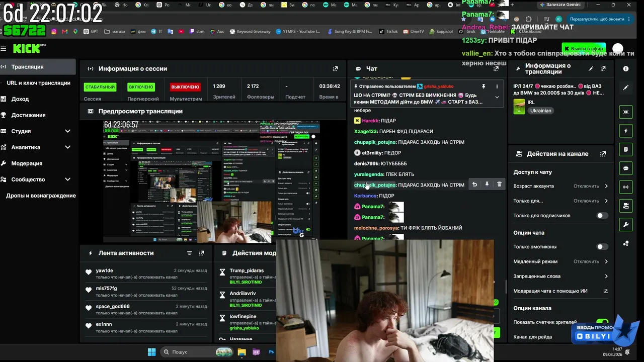This screenshot has width=644, height=362.
Task: Open the activity feed filter icon
Action: [190, 253]
